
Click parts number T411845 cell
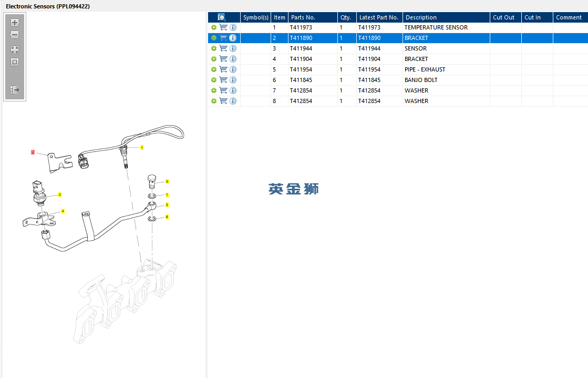click(313, 80)
